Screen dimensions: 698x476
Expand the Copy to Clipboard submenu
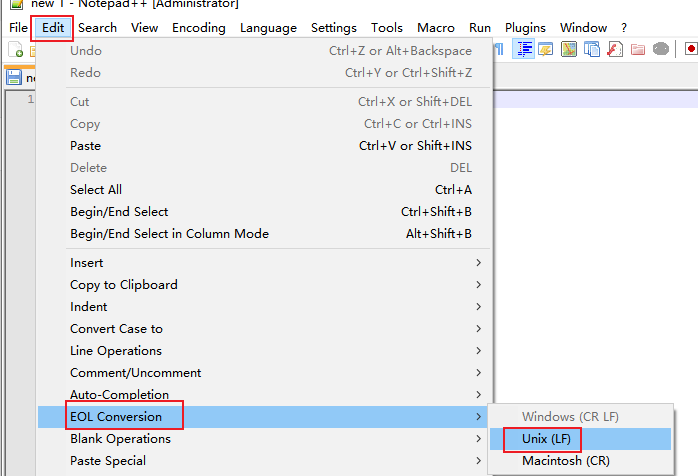(265, 285)
